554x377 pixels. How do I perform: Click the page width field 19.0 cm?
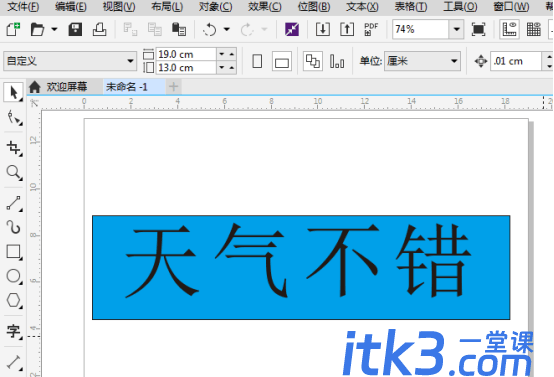(186, 54)
